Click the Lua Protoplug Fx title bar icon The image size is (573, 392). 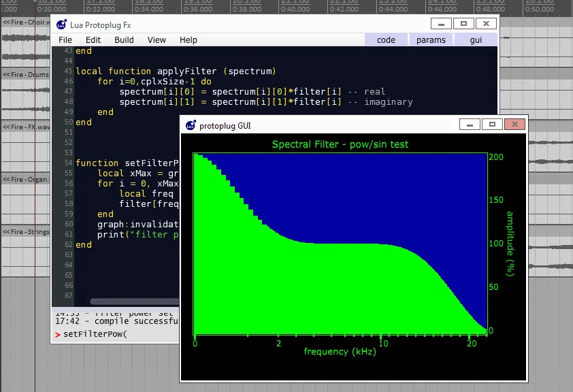(61, 24)
